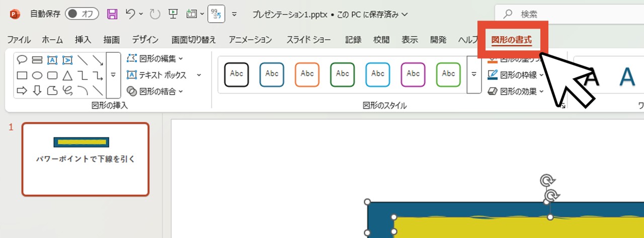Select the 記録 tab

click(353, 40)
